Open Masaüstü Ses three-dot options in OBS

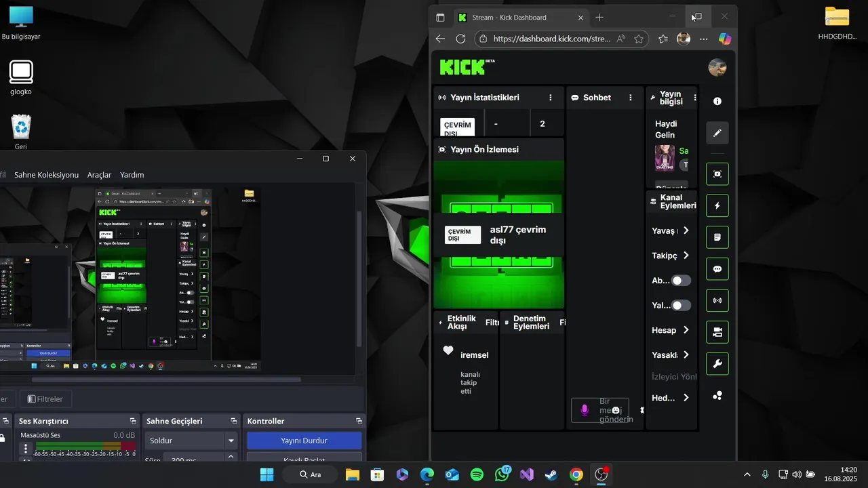coord(26,449)
